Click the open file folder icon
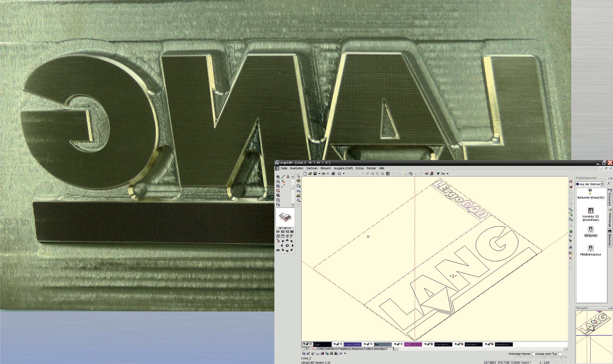Screen dimensions: 613x364 310,174
